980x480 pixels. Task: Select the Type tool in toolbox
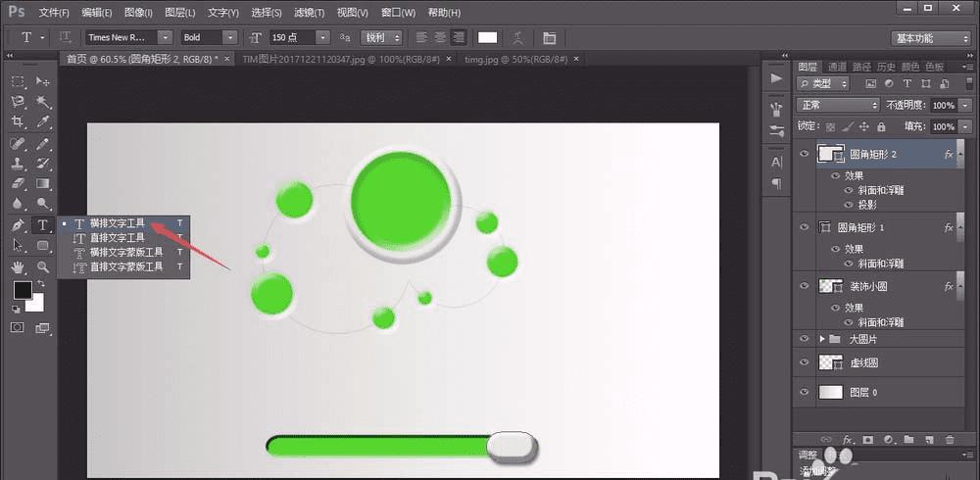pos(42,225)
